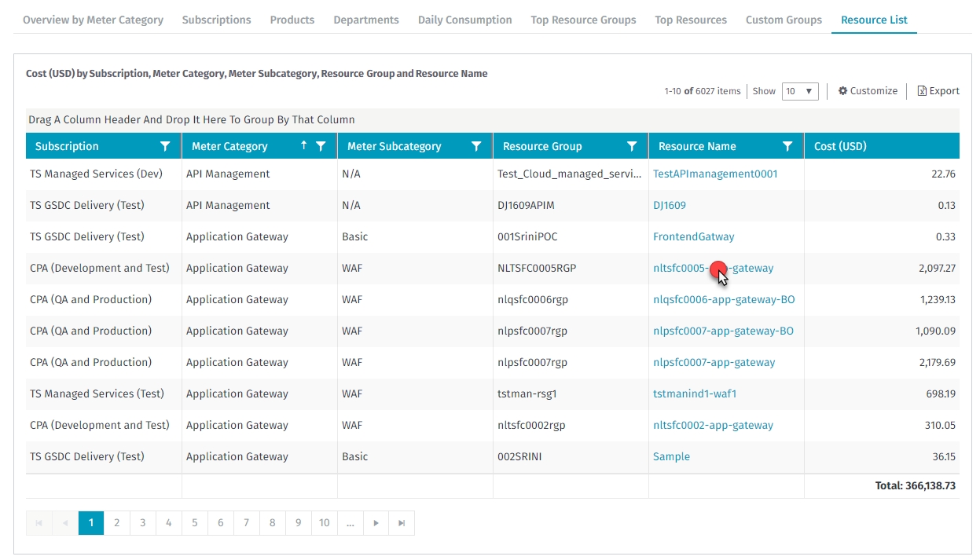Expand more pages with ellipsis button
Screen dimensions: 980x560
pos(350,523)
